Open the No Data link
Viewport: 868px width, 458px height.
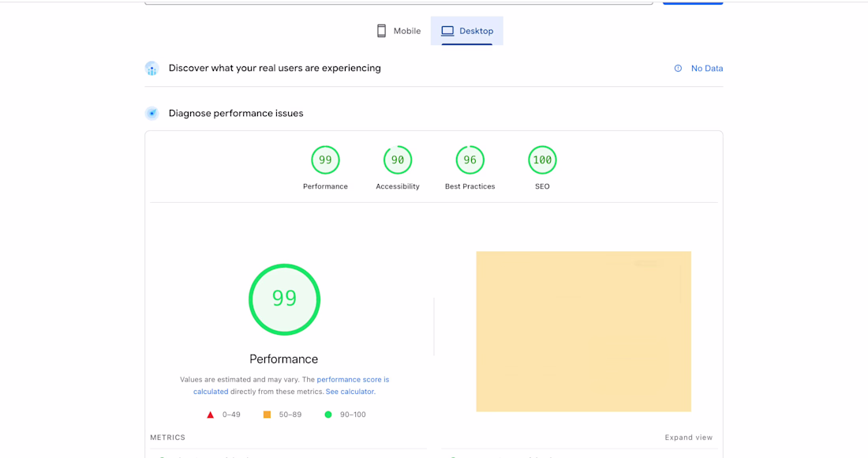(x=706, y=69)
